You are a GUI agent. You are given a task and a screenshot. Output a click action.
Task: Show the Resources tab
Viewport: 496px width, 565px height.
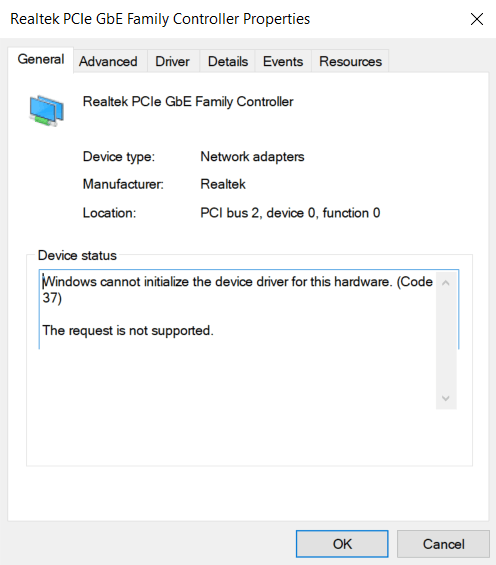350,62
